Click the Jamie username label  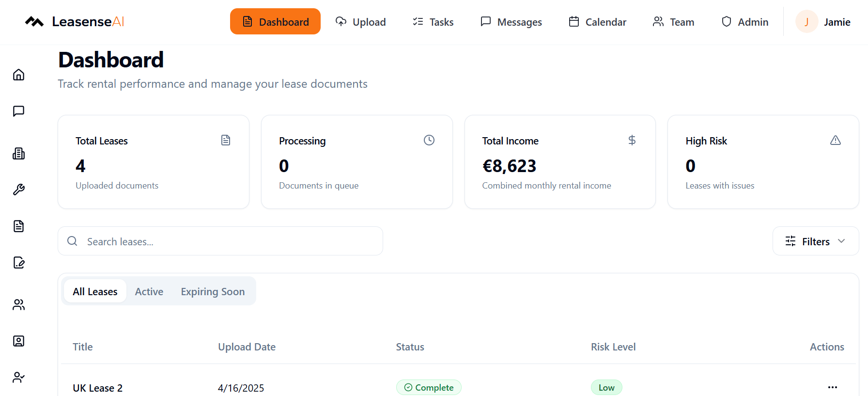(x=837, y=22)
